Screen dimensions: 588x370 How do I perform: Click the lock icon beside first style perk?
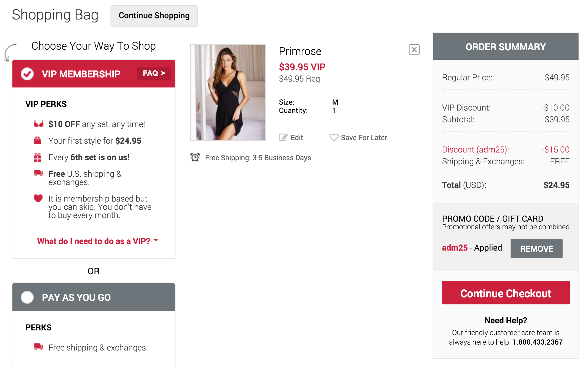[38, 141]
